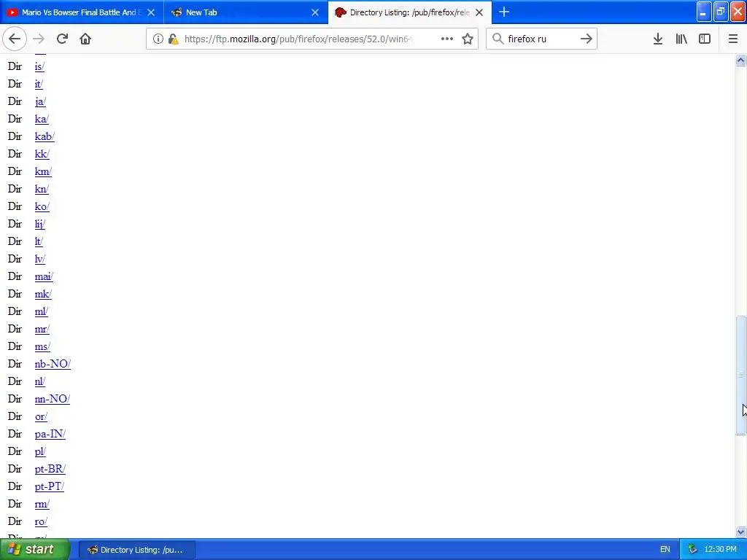747x560 pixels.
Task: Open the pa-IN/ directory link
Action: (x=50, y=435)
